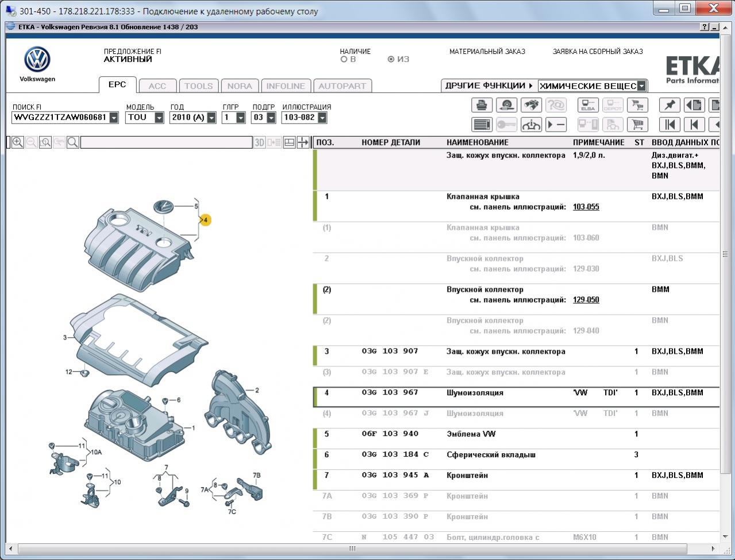The height and width of the screenshot is (560, 735).
Task: Select the bolt row N 105 447 03
Action: point(516,538)
